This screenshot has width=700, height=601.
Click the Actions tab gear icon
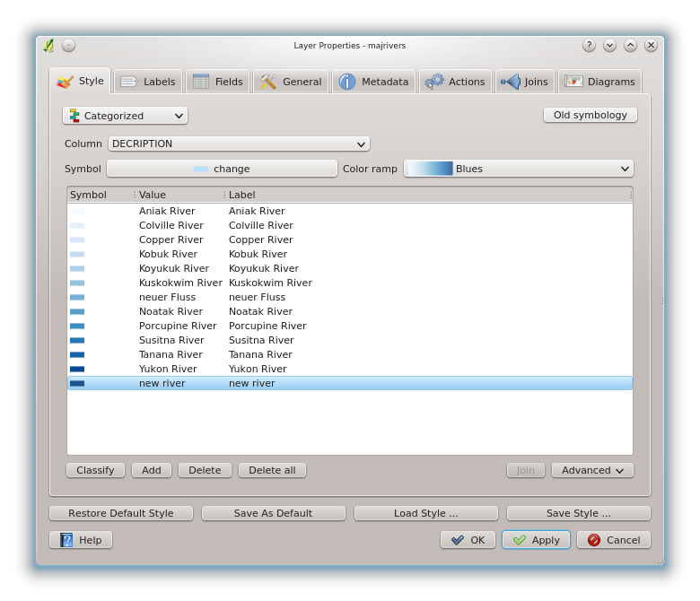434,82
